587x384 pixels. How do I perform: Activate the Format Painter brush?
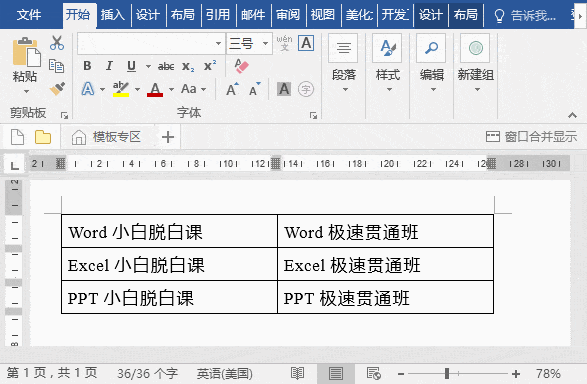tap(57, 89)
